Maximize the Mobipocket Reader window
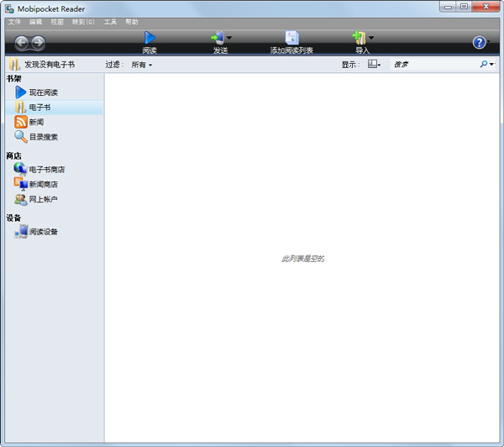The width and height of the screenshot is (504, 447). [x=464, y=7]
